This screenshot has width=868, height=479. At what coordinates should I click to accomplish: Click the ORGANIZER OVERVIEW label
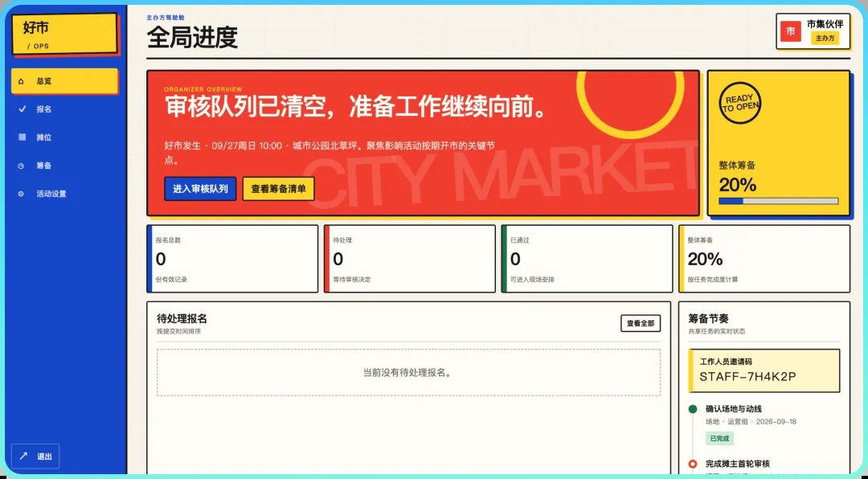pos(203,89)
